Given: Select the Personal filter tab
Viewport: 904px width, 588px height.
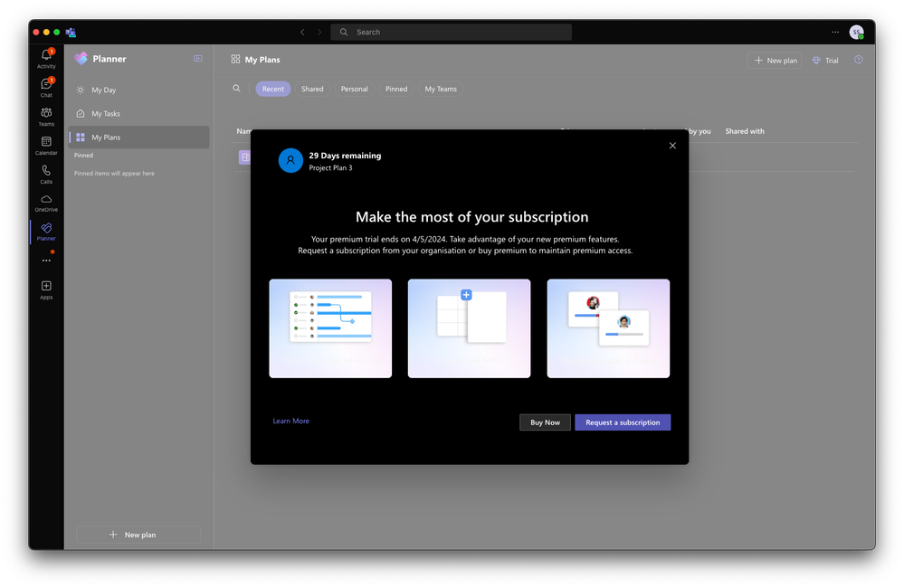Looking at the screenshot, I should 354,89.
